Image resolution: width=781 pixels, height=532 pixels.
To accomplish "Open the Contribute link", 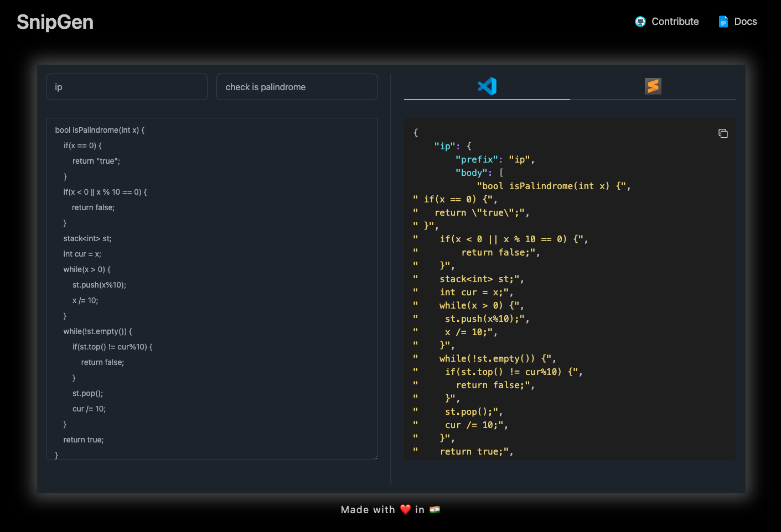I will [667, 22].
